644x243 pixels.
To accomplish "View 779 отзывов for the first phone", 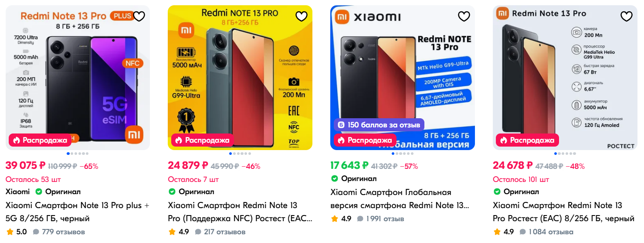I will pyautogui.click(x=63, y=232).
